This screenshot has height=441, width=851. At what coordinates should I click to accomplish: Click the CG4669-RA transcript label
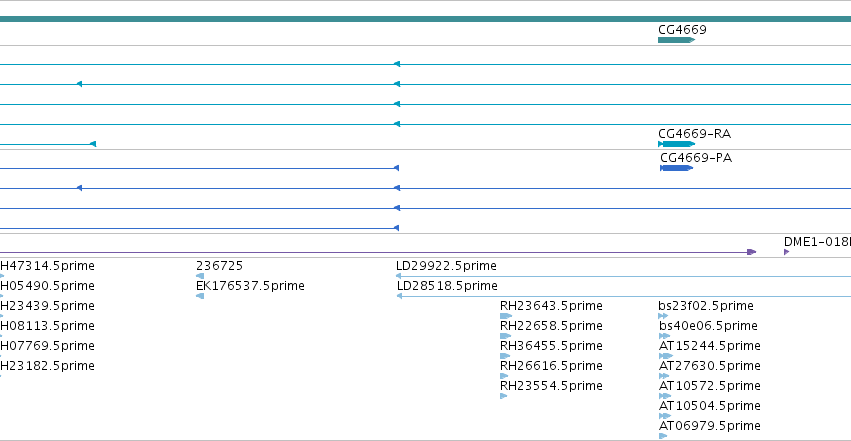pyautogui.click(x=694, y=133)
